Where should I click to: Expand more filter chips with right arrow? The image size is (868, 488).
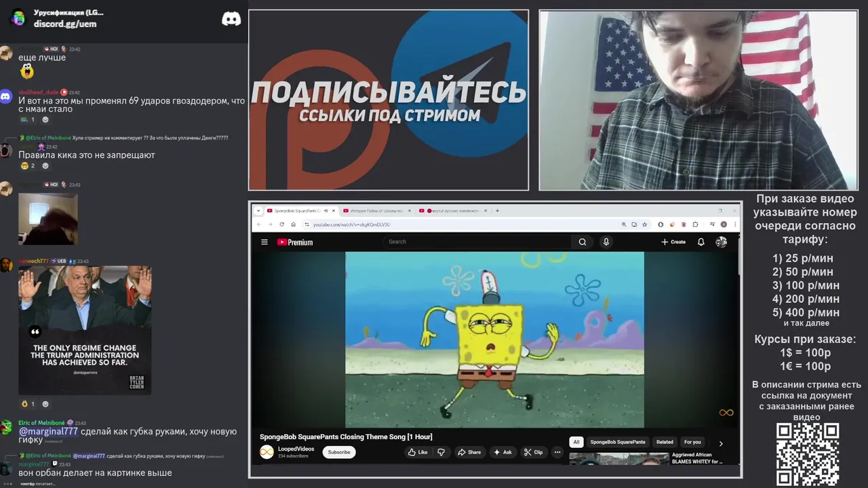[721, 443]
